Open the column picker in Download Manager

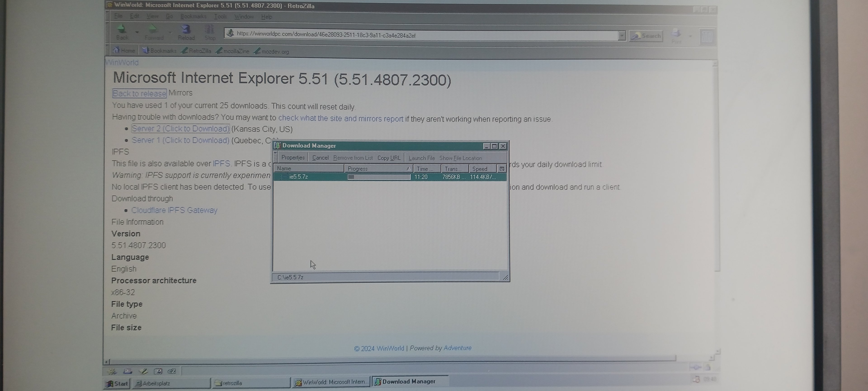pos(501,169)
